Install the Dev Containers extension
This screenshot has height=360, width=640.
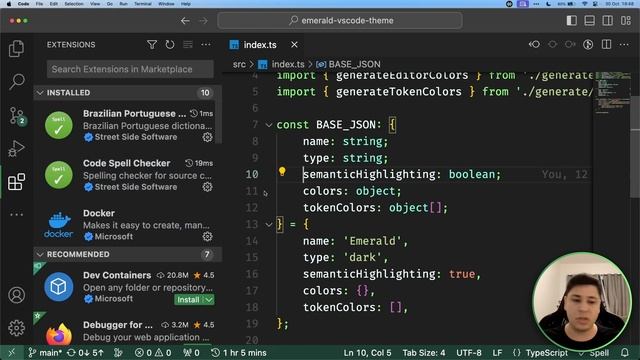[x=189, y=300]
